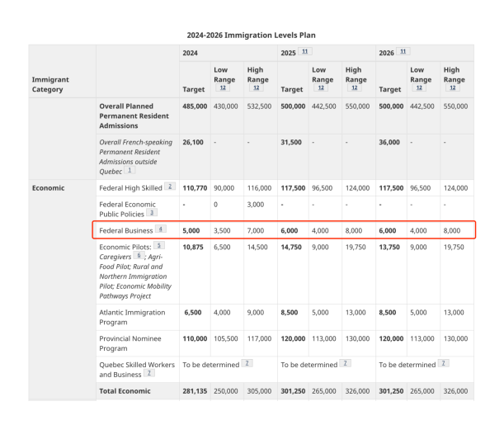
Task: Click the 3,000 high range value
Action: click(x=256, y=205)
